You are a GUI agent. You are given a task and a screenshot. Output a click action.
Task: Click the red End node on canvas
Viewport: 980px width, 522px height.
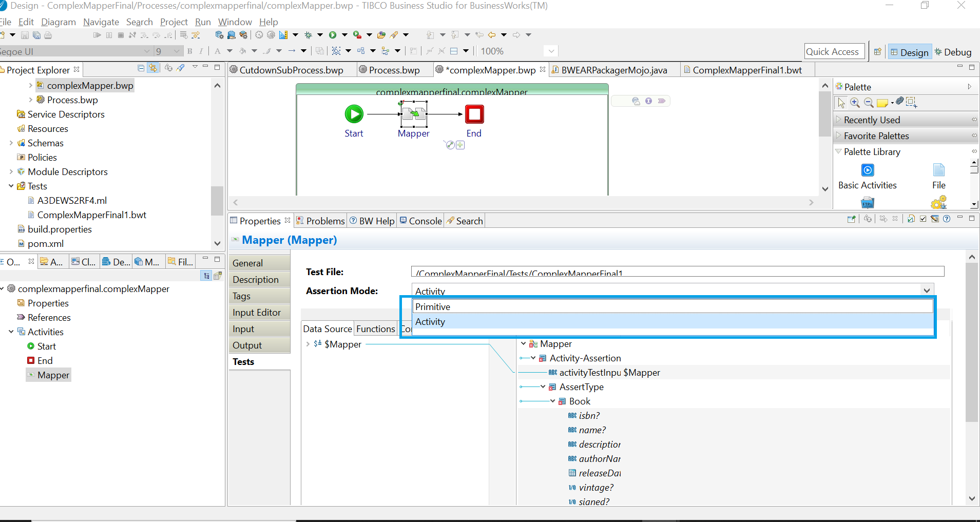point(474,114)
